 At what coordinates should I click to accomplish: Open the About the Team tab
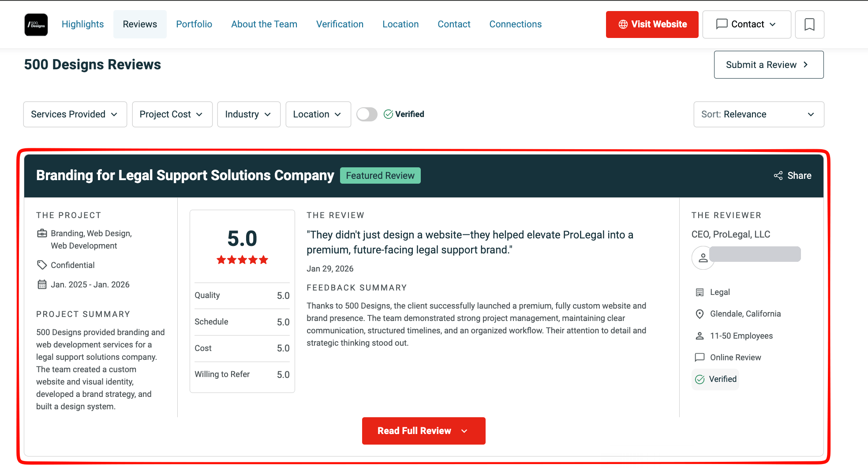264,24
